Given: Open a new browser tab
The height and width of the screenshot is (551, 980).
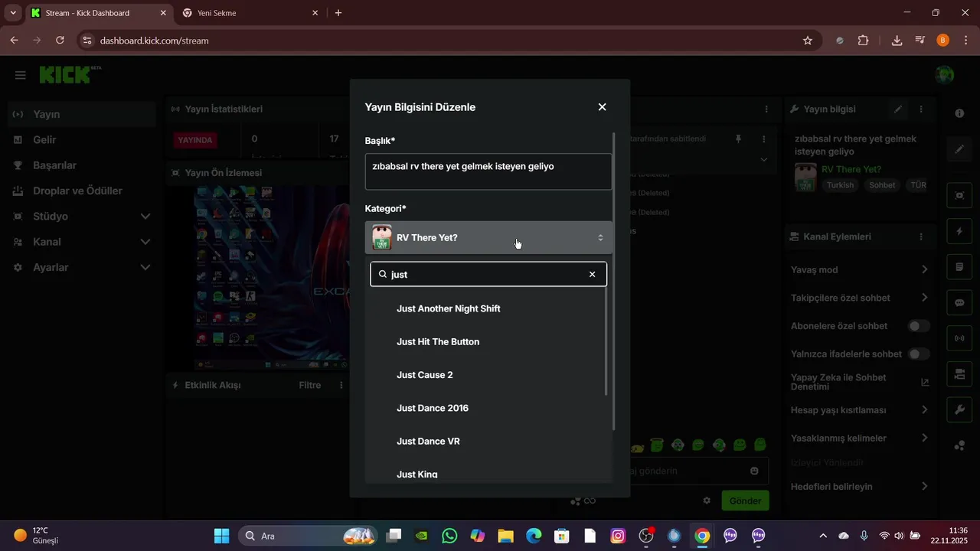Looking at the screenshot, I should click(x=338, y=13).
